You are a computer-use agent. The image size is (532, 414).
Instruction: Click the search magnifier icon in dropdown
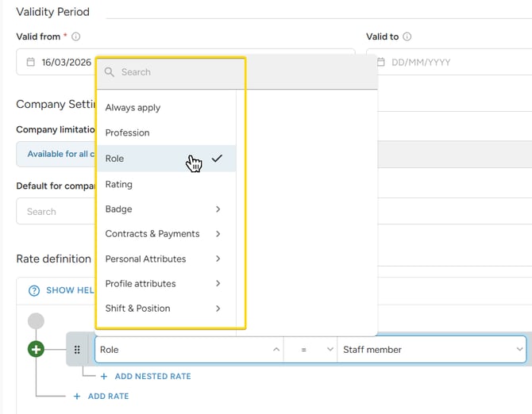point(110,72)
